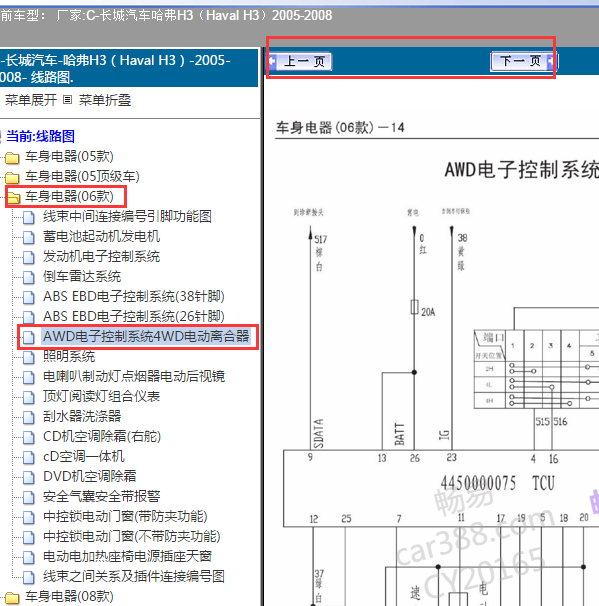Open CD机空调除霜(右舵) diagram
The image size is (599, 606).
102,436
